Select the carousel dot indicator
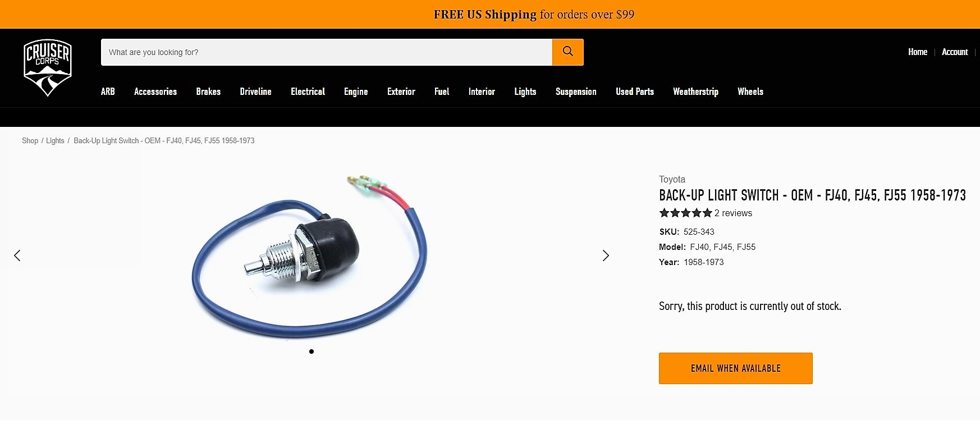 [x=312, y=352]
